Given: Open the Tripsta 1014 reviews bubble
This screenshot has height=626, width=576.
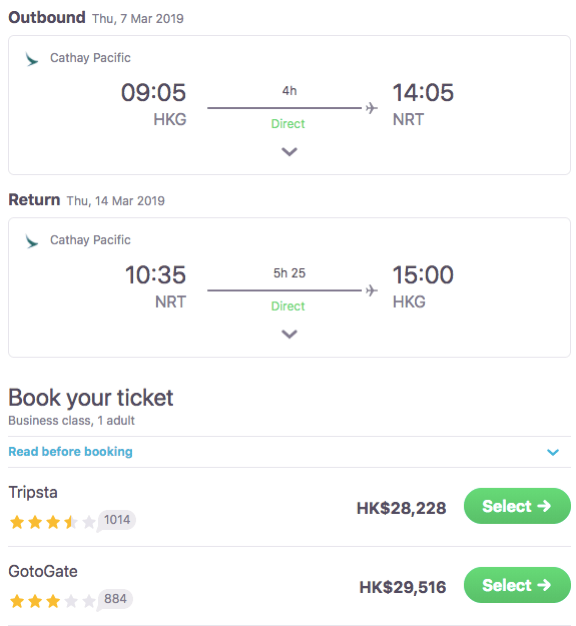Looking at the screenshot, I should click(x=117, y=520).
